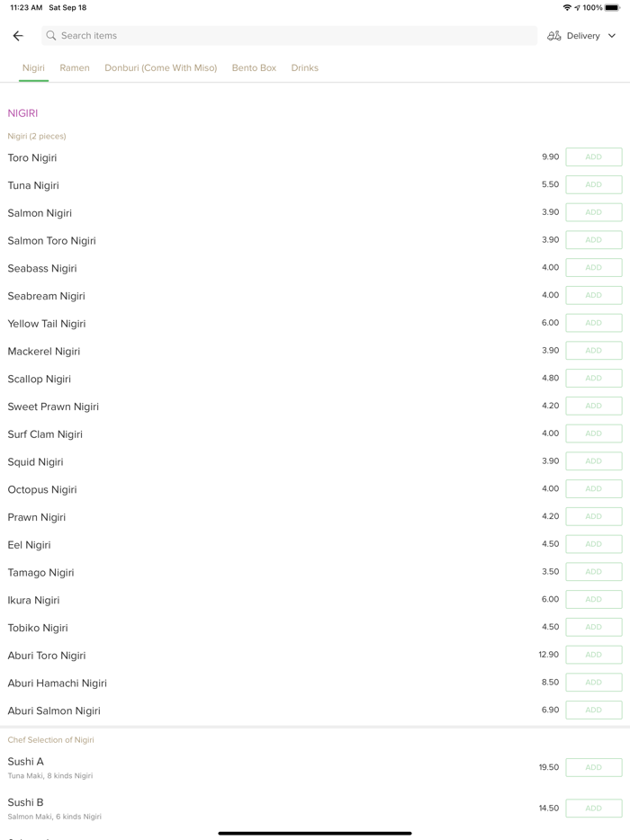The height and width of the screenshot is (840, 630).
Task: Open Eel Nigiri item details
Action: coord(30,545)
